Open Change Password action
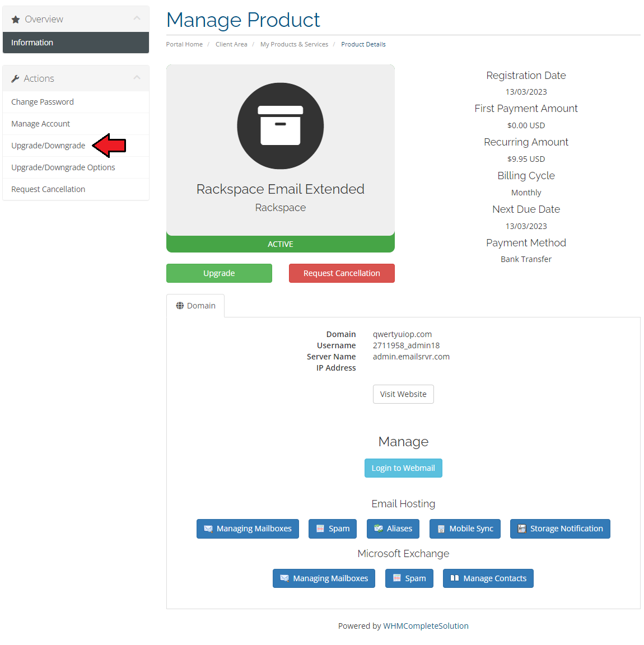Screen dimensions: 644x645 (x=76, y=102)
